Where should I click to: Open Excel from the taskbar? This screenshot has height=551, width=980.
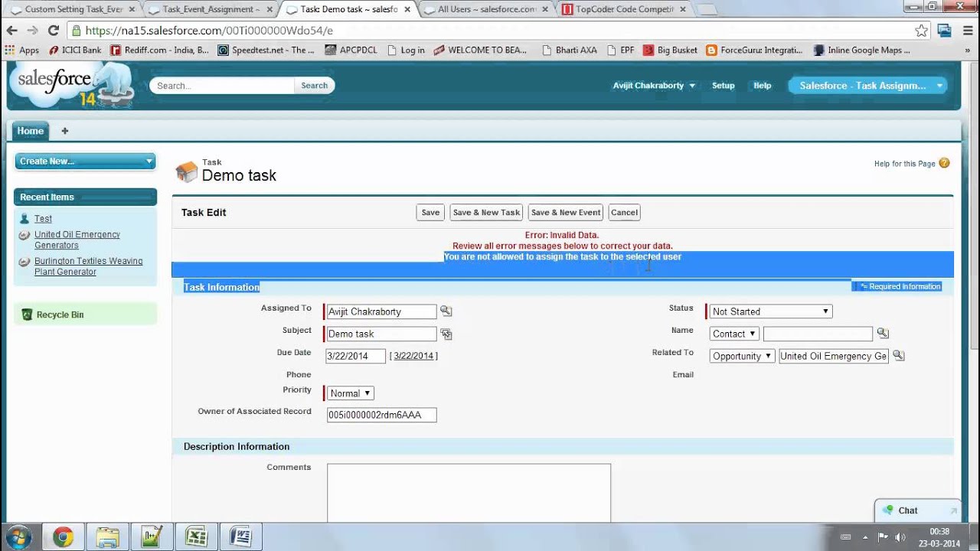197,537
